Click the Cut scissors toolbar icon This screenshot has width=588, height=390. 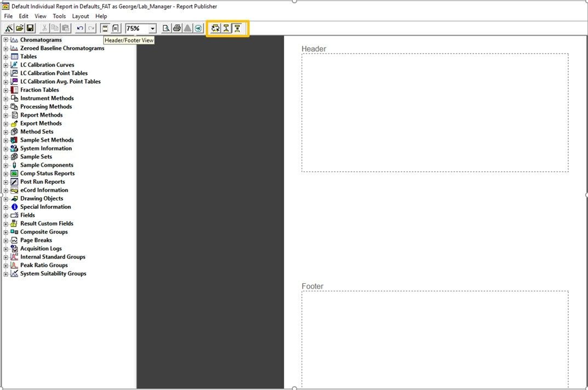[44, 28]
